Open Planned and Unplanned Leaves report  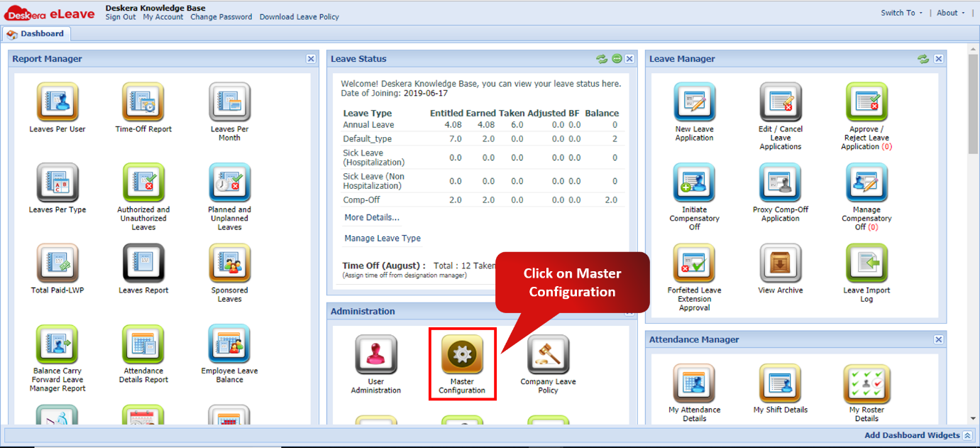click(x=229, y=182)
